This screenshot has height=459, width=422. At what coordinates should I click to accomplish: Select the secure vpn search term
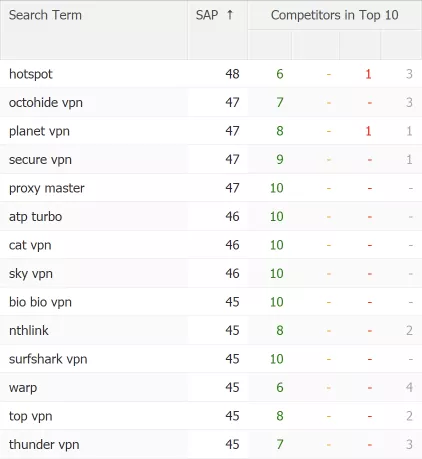(x=40, y=160)
